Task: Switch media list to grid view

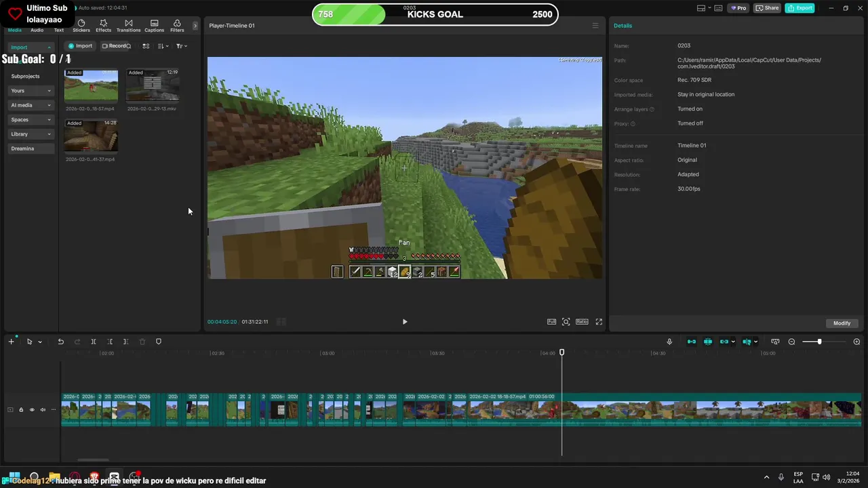Action: [x=146, y=46]
